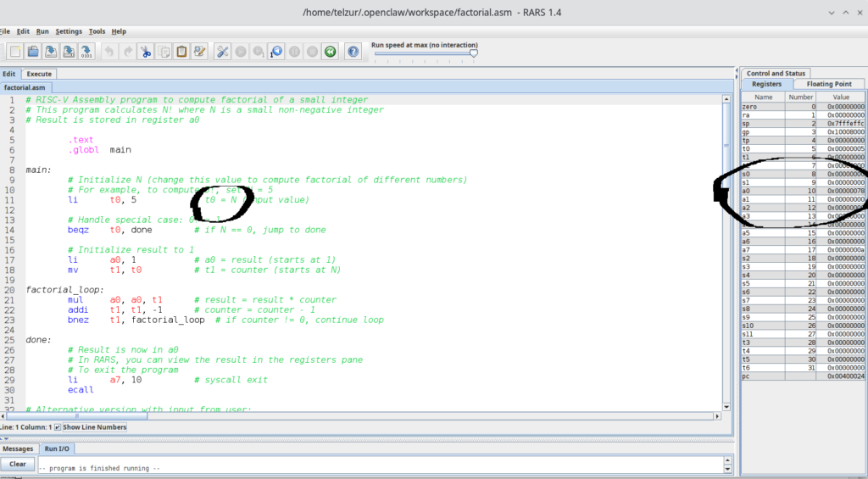The image size is (868, 479).
Task: Switch to the Messages tab
Action: 18,448
